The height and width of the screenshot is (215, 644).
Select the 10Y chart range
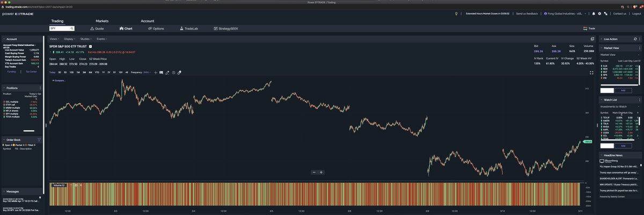[x=121, y=72]
